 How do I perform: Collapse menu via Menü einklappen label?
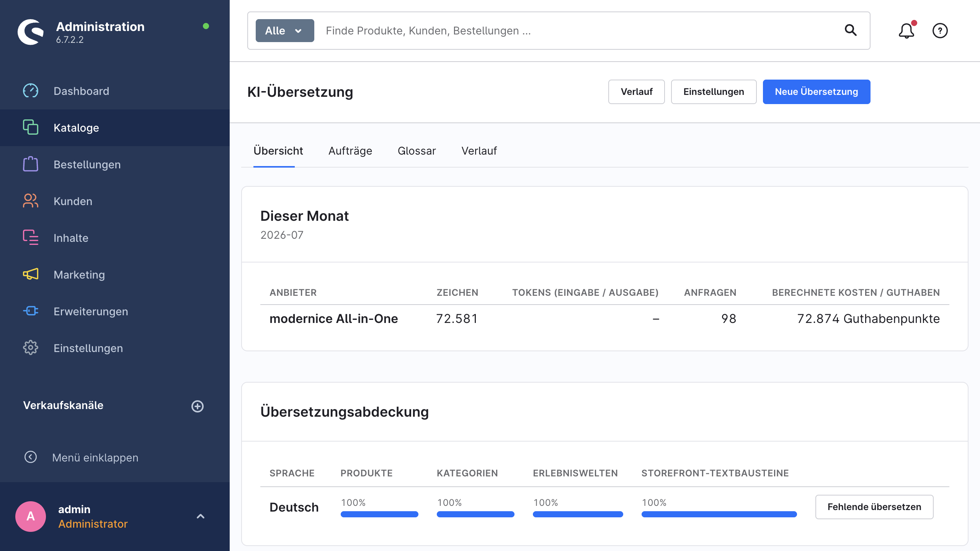point(95,458)
